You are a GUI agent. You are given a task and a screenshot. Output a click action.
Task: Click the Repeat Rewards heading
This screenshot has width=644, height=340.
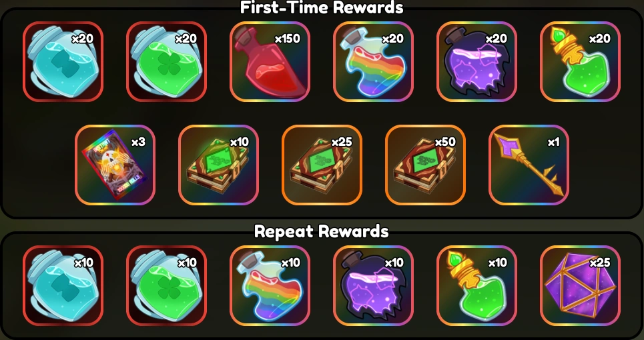coord(322,231)
